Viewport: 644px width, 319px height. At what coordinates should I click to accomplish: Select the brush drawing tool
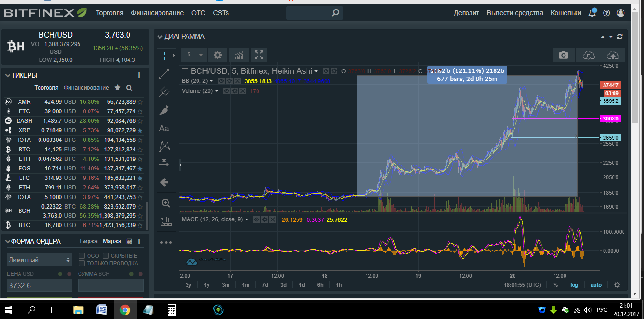pos(164,110)
